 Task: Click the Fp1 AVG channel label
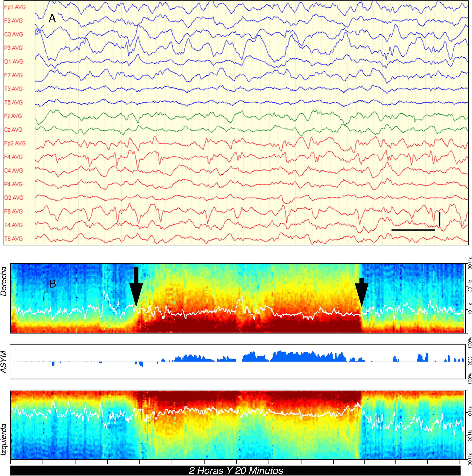15,7
